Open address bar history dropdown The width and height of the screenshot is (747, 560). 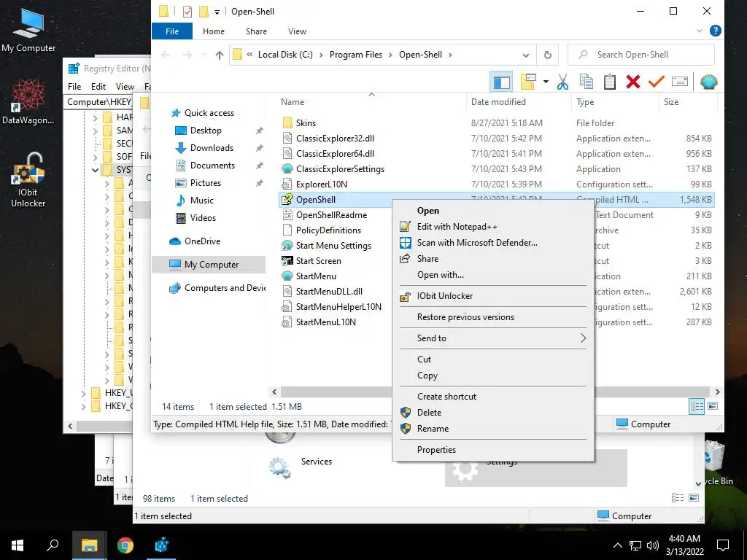pos(525,55)
